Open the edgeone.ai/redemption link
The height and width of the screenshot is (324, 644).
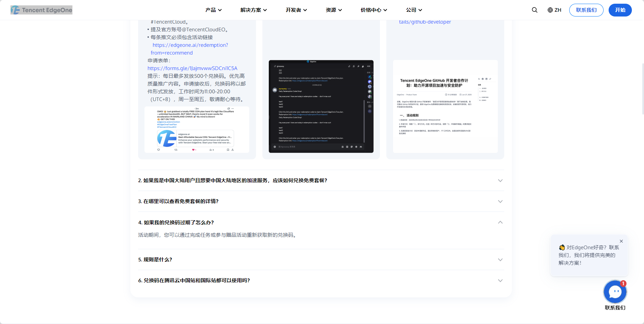(189, 49)
